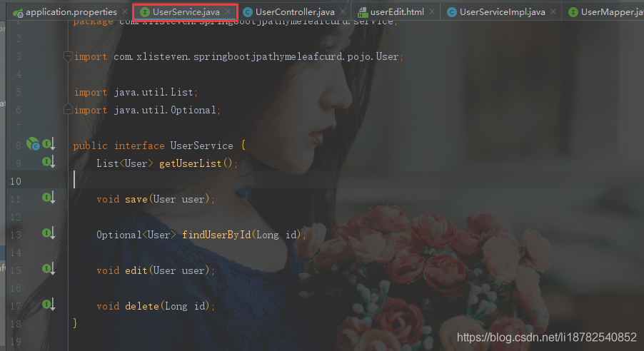644x351 pixels.
Task: Close the UserServiceImpl.java tab
Action: pyautogui.click(x=553, y=12)
